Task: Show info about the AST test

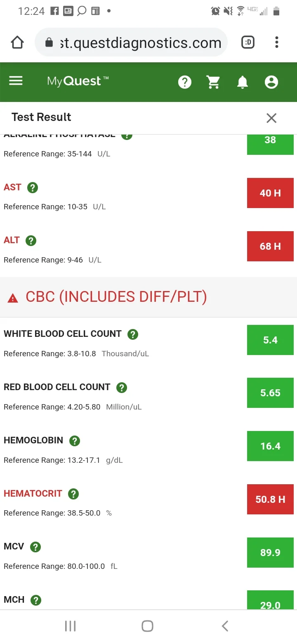Action: click(x=32, y=187)
